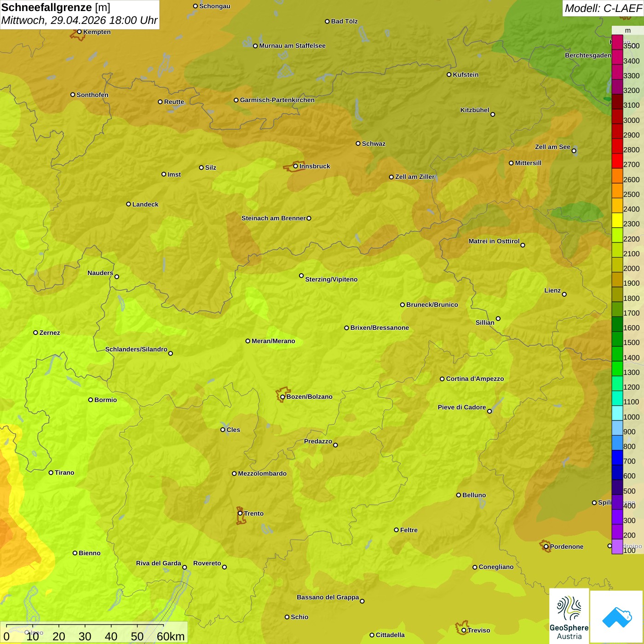
Task: Click the Innsbruck city marker
Action: [x=295, y=166]
